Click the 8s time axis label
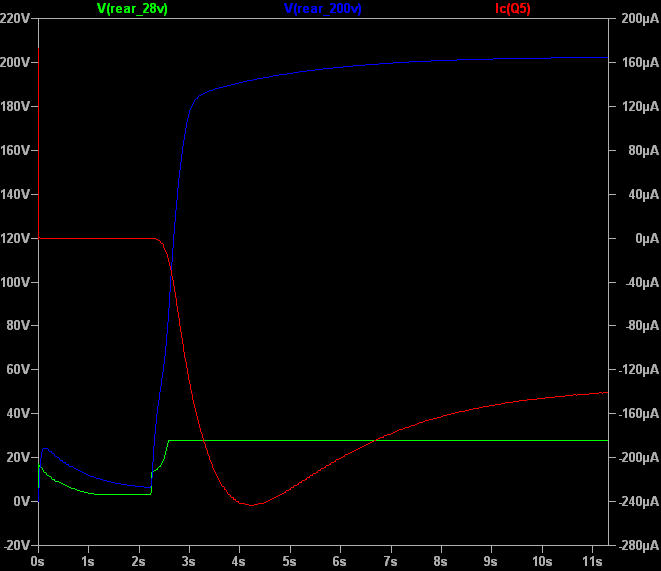The image size is (661, 571). click(440, 561)
